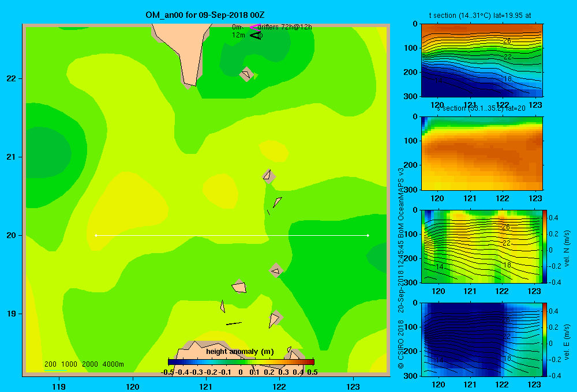Screen dimensions: 577x392
Task: Click the magenta 0m drifter arrow legend icon
Action: tap(255, 27)
